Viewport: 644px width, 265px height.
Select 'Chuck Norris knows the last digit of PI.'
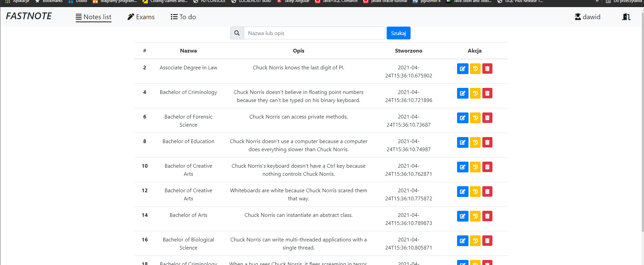click(298, 68)
